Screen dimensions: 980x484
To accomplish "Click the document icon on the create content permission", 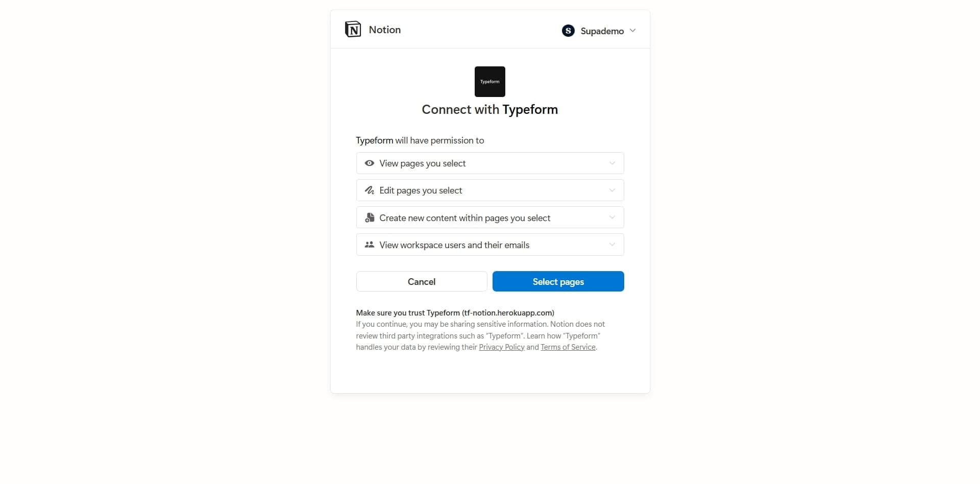I will pos(371,217).
